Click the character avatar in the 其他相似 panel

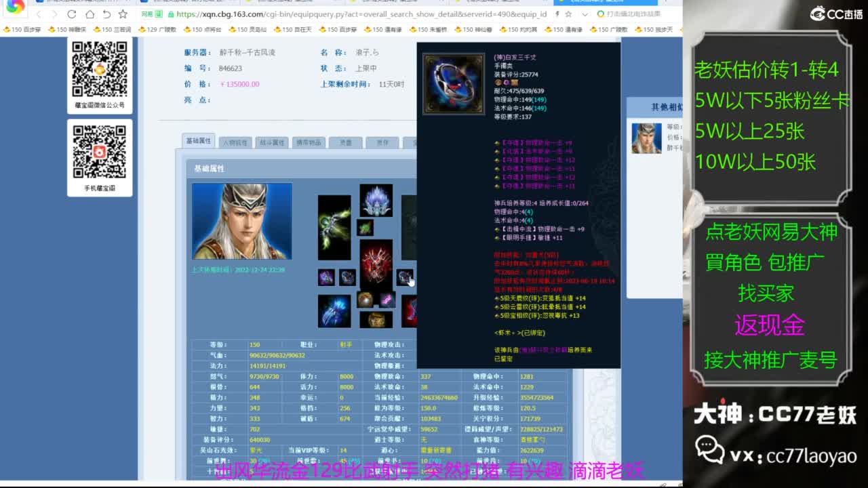(646, 138)
